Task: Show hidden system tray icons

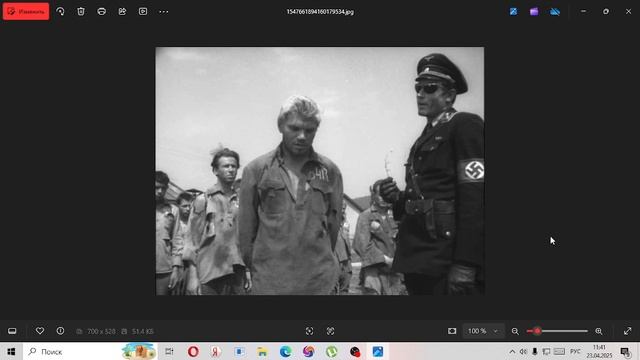Action: 512,351
